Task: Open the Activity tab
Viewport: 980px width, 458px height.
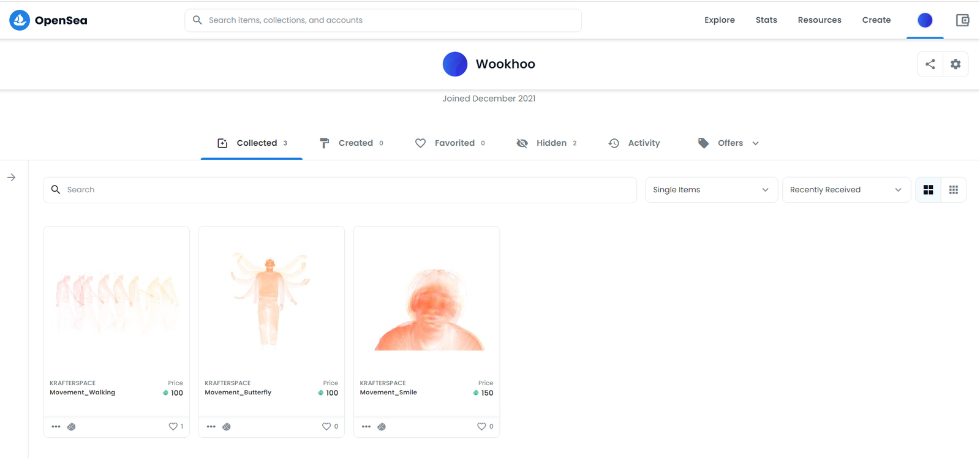Action: 634,143
